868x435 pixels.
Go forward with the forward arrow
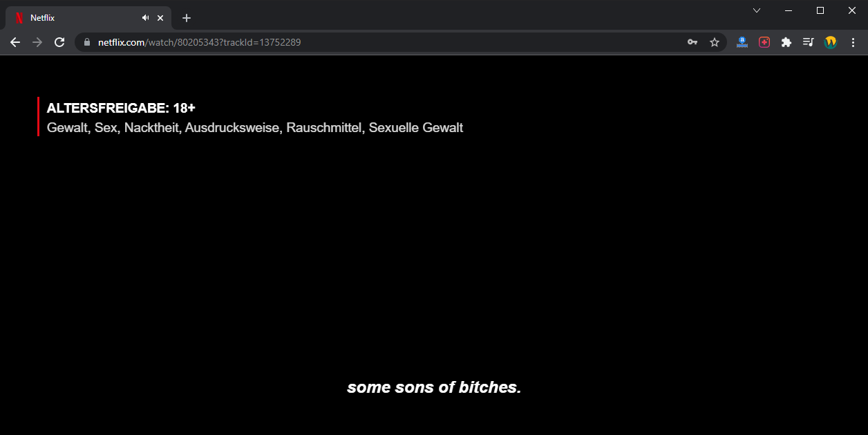click(x=37, y=42)
